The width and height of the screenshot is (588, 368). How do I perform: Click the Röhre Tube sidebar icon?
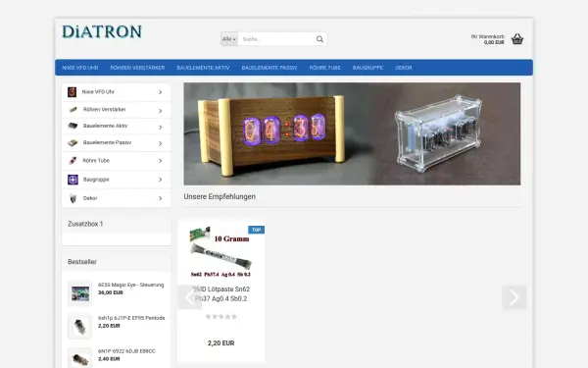coord(73,161)
